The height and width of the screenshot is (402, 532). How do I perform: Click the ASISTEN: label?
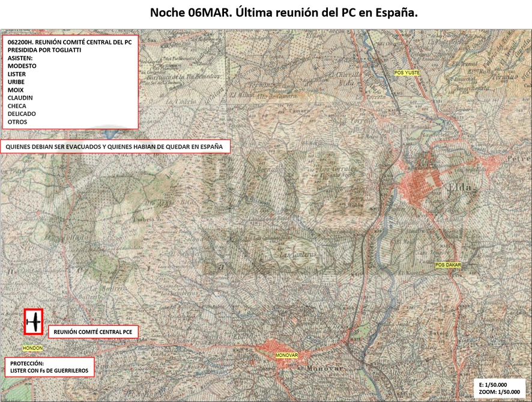pyautogui.click(x=20, y=58)
